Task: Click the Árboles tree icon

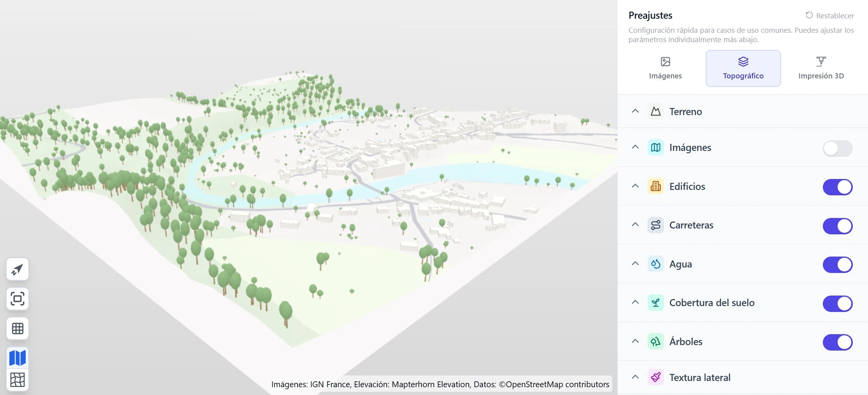Action: 656,341
